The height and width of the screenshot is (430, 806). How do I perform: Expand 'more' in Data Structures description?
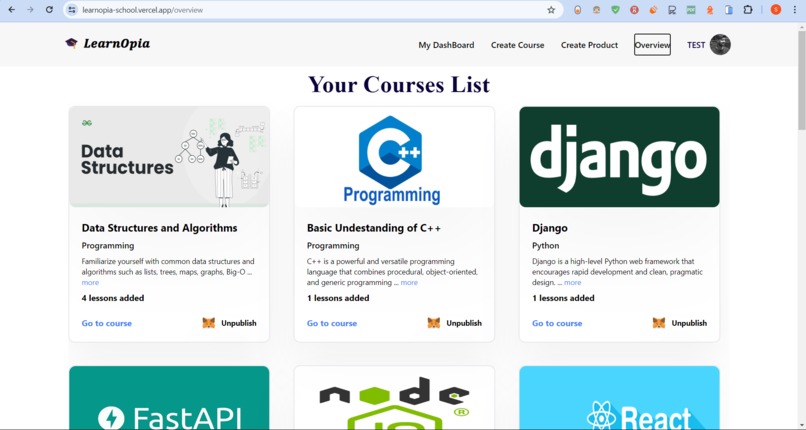point(90,283)
